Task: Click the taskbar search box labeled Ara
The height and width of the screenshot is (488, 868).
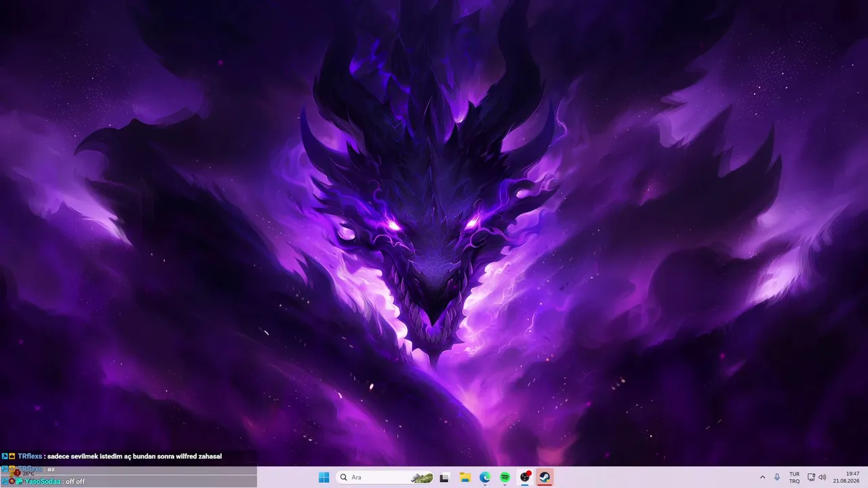Action: click(384, 477)
